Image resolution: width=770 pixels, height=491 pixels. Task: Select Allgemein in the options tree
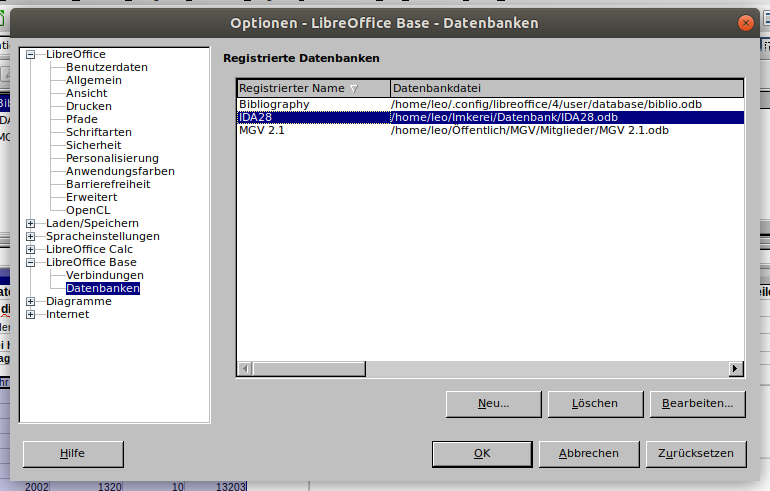[94, 80]
